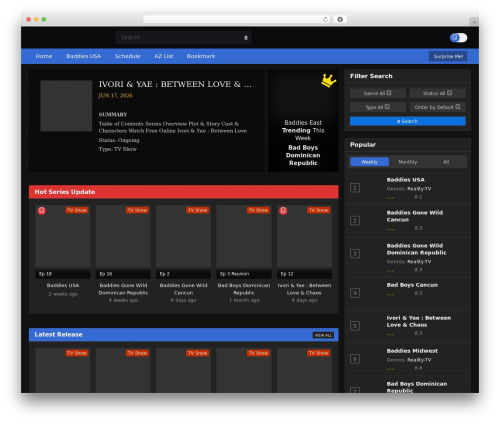Open the Type All dropdown

tap(378, 107)
